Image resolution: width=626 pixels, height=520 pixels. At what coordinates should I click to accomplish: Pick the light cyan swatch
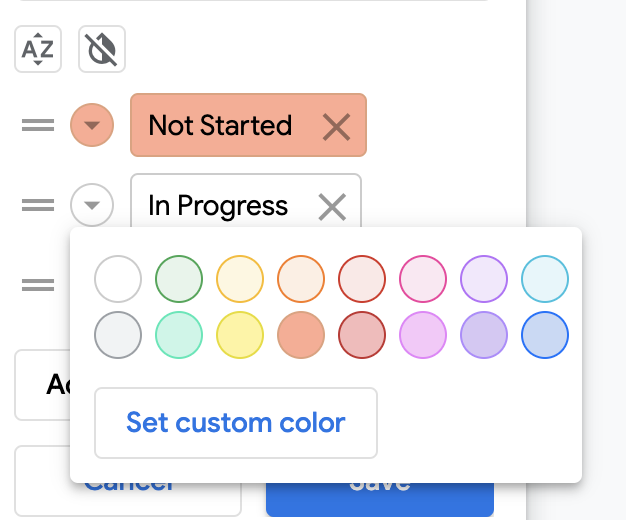tap(545, 278)
